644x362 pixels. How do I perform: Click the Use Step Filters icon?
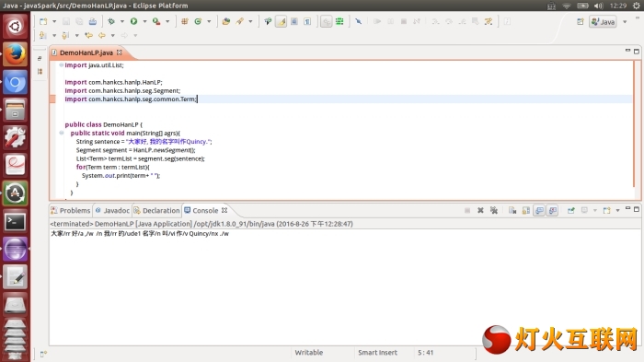(x=489, y=21)
